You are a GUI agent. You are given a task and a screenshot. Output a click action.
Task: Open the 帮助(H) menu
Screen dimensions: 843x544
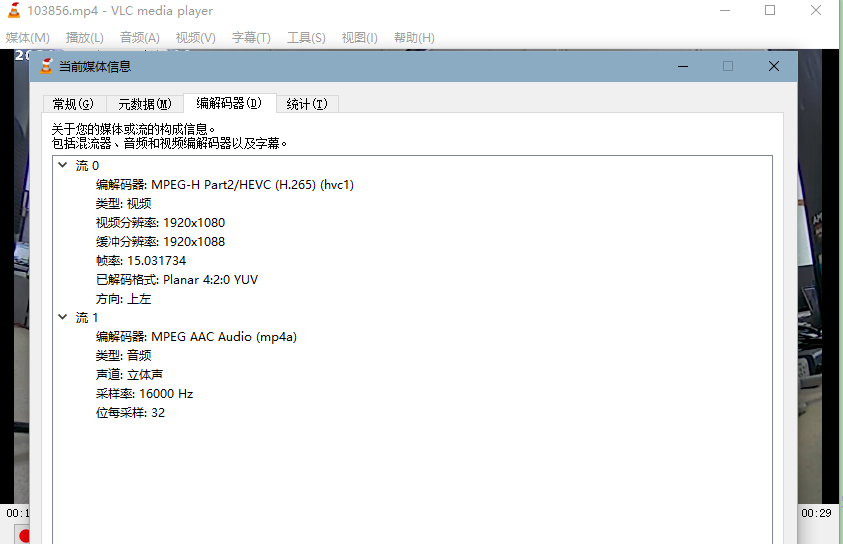[414, 38]
